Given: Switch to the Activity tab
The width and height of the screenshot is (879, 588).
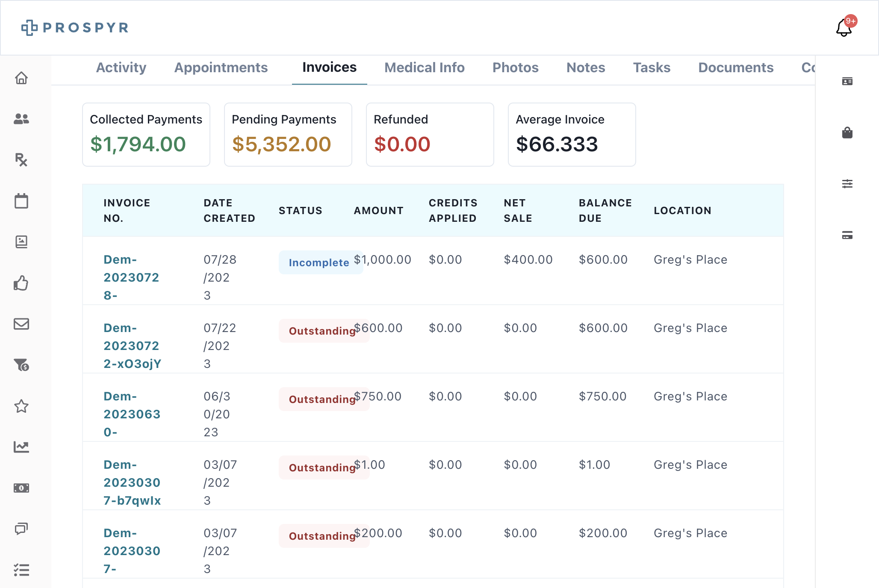Looking at the screenshot, I should 121,68.
